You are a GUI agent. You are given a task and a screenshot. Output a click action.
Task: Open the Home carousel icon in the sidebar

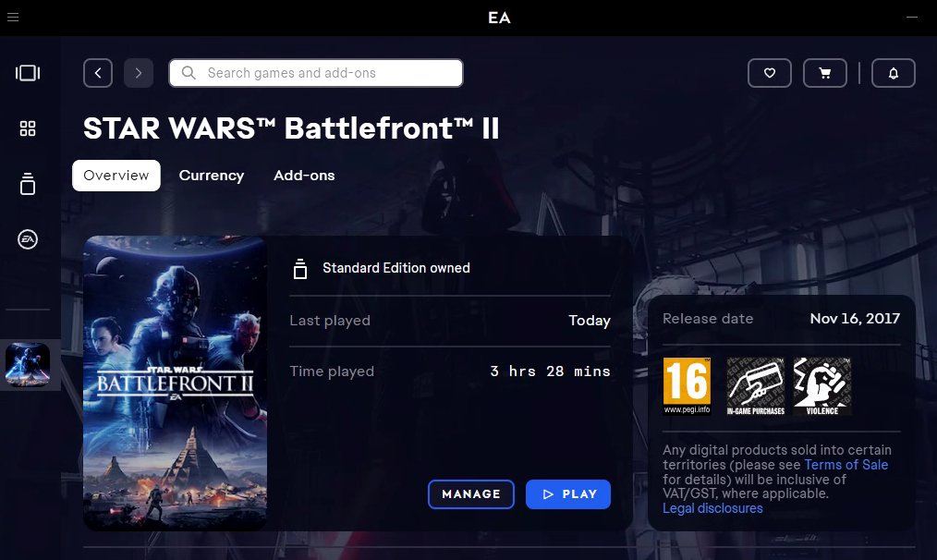coord(28,73)
